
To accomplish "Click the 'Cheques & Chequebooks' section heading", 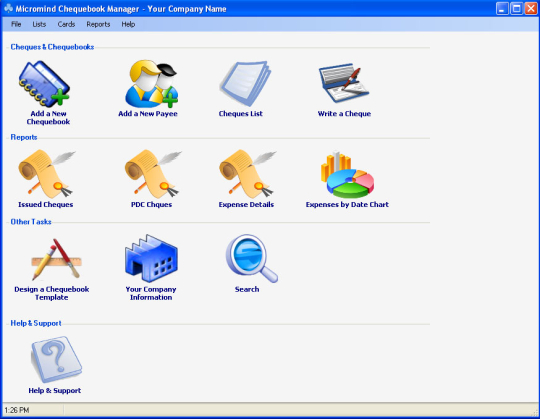I will 52,47.
